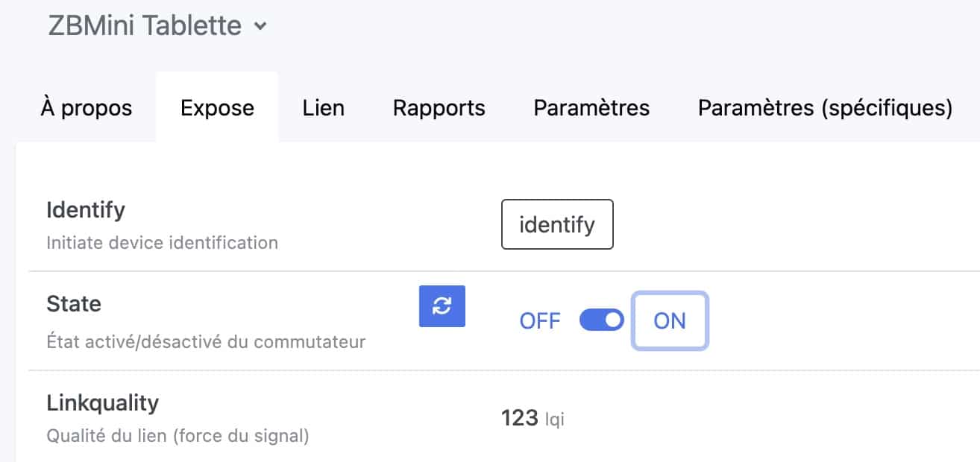Expand the chevron beside ZBMini Tablette

260,26
